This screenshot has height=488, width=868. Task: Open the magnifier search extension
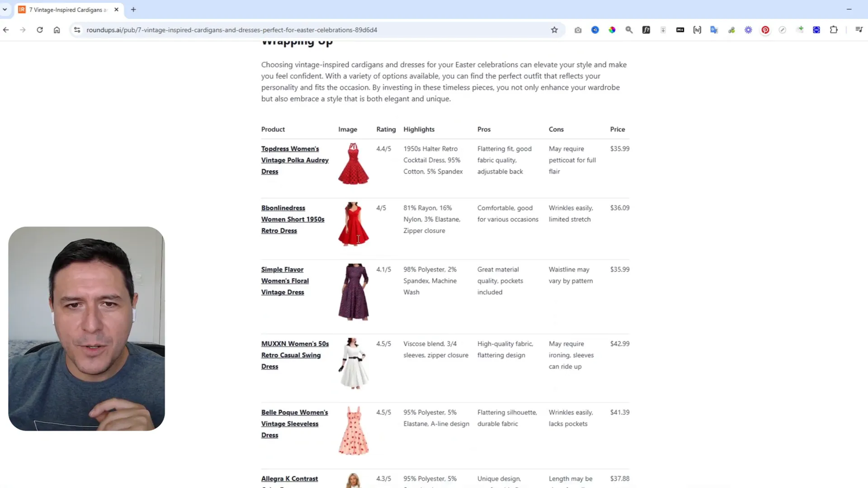point(629,30)
